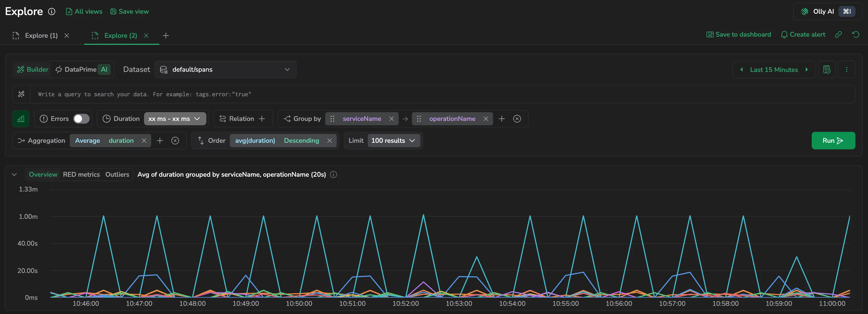Click Create alert
868x314 pixels.
click(803, 34)
